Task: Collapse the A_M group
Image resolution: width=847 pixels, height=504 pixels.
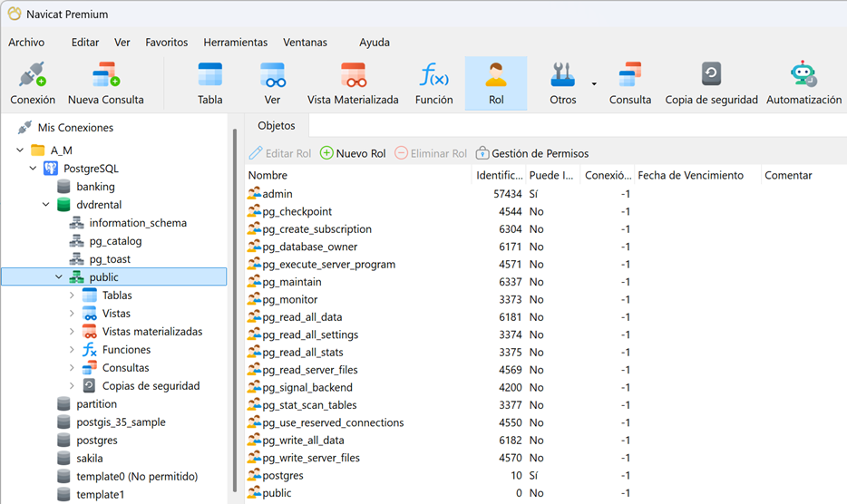Action: pyautogui.click(x=20, y=150)
